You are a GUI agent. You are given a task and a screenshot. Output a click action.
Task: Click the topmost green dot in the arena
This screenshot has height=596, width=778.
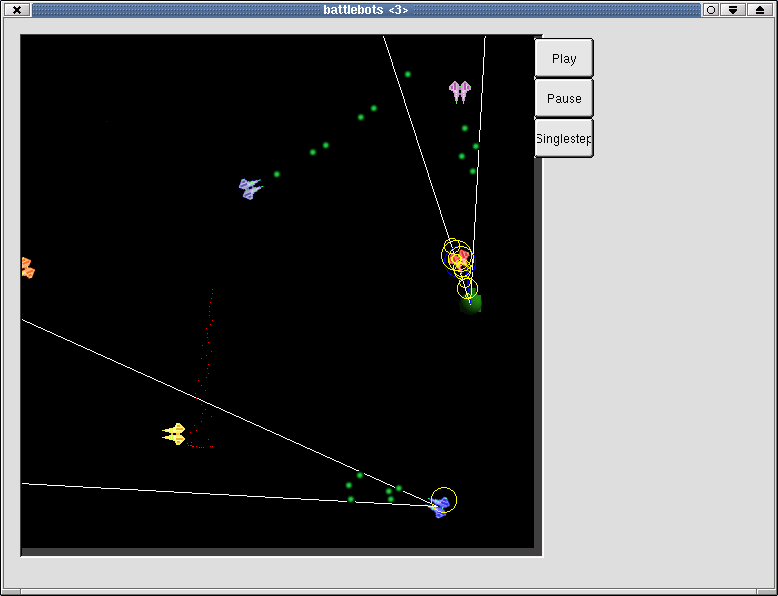407,74
